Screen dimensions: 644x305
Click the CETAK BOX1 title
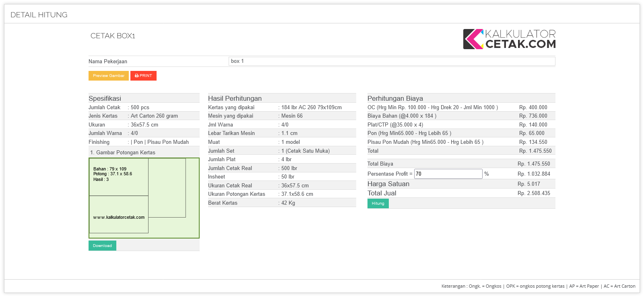point(113,36)
